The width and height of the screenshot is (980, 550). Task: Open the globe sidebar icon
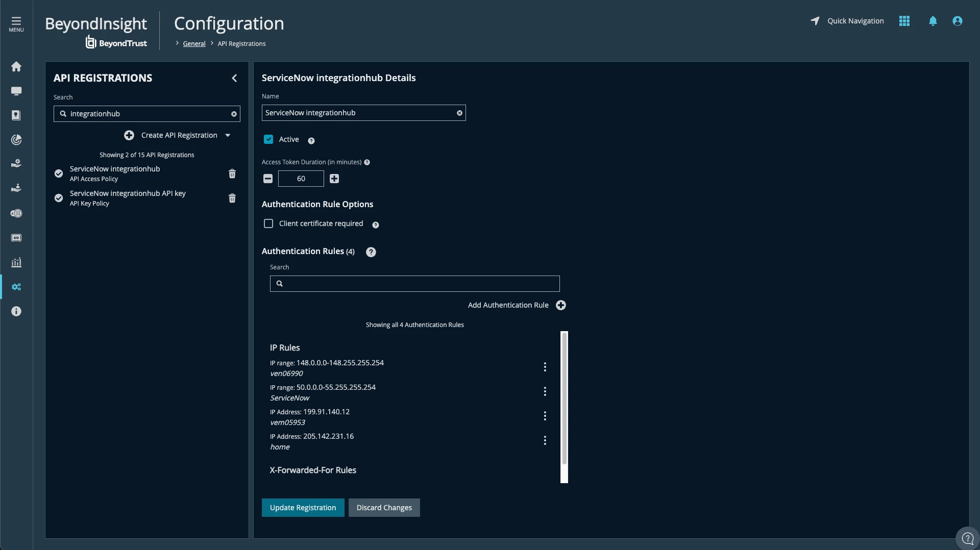(16, 213)
